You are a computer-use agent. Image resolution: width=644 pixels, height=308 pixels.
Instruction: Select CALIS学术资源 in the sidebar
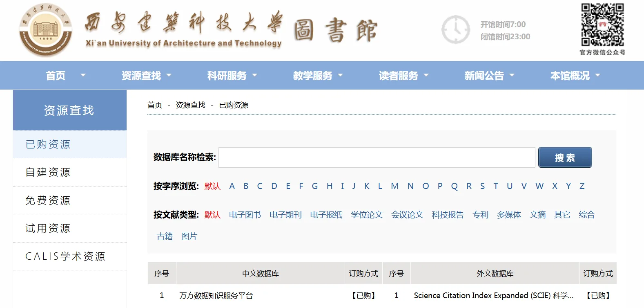pyautogui.click(x=70, y=256)
